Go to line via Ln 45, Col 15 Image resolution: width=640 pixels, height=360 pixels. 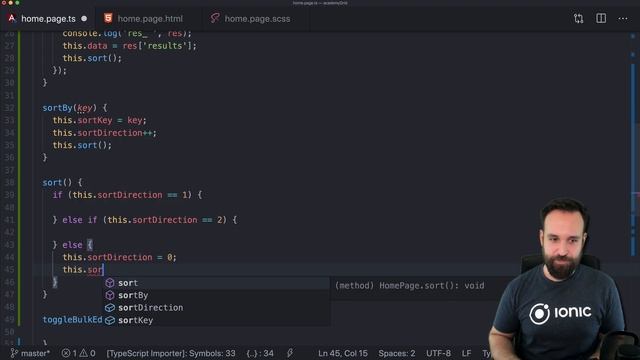(x=343, y=353)
